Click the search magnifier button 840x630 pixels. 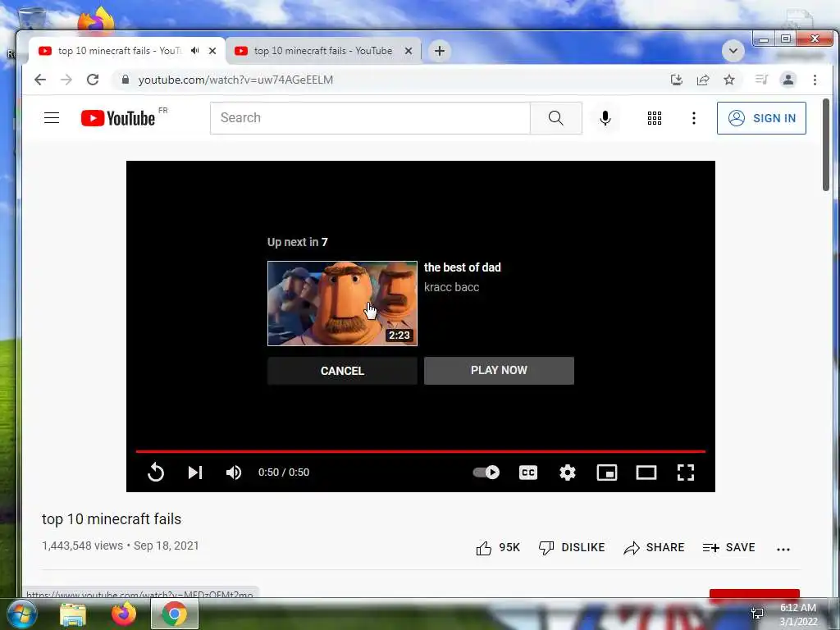pos(556,118)
